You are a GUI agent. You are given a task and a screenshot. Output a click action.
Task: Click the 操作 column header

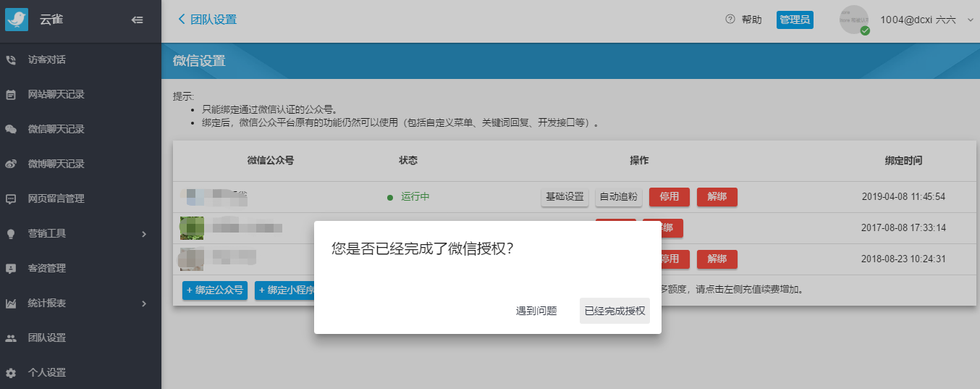639,161
